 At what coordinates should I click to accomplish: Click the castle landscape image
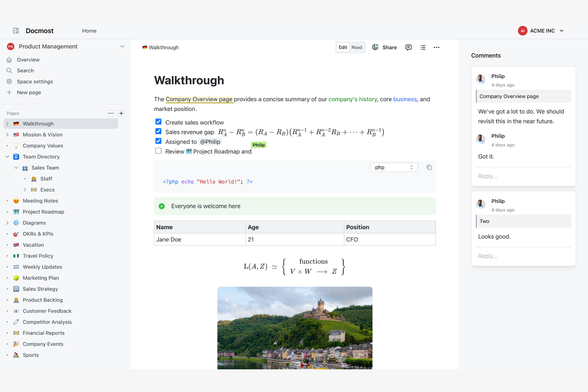(x=295, y=328)
